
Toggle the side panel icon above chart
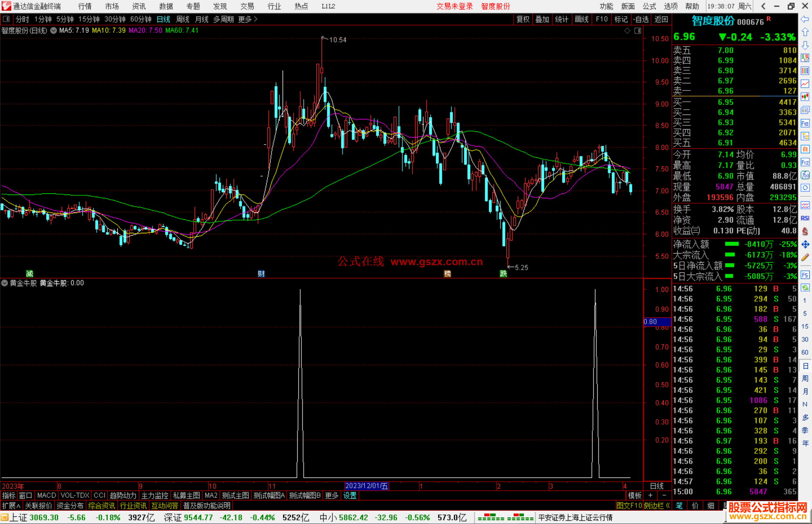[638, 31]
